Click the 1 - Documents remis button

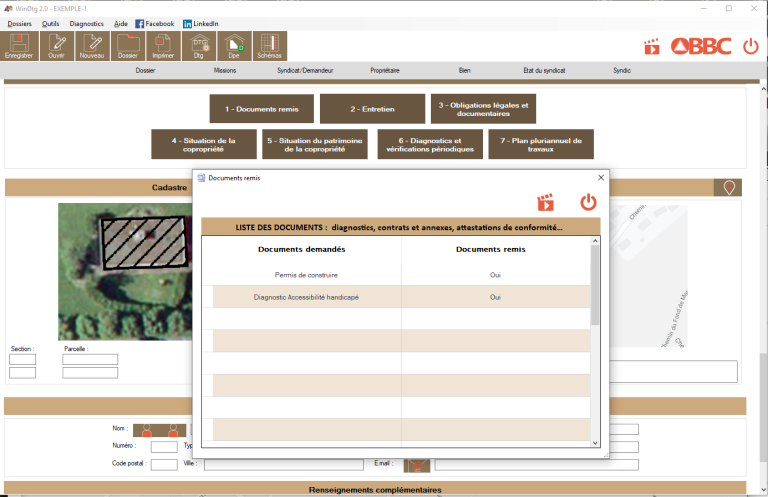262,109
